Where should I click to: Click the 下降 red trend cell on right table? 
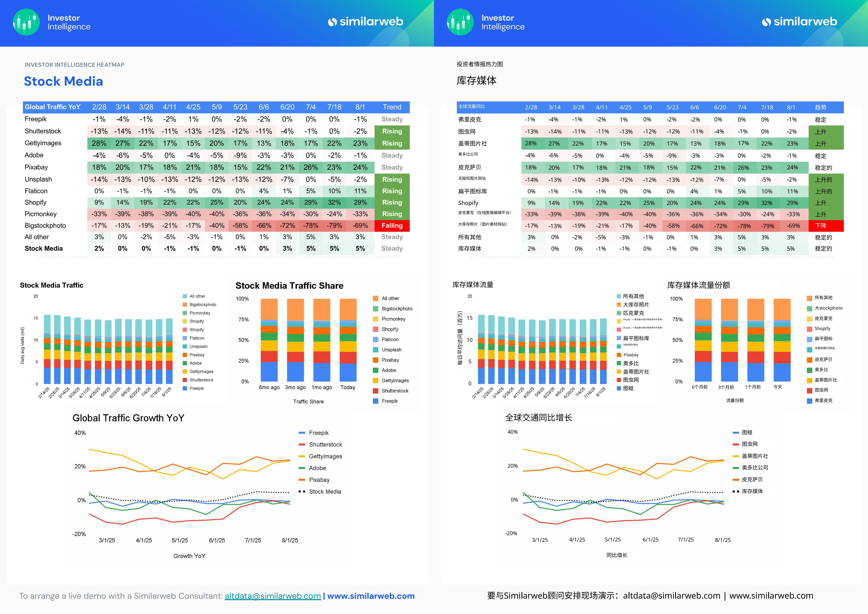point(826,226)
